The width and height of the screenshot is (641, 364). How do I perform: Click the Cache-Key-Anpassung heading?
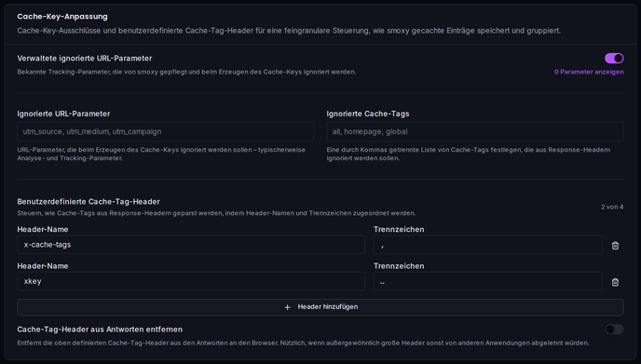click(x=62, y=17)
